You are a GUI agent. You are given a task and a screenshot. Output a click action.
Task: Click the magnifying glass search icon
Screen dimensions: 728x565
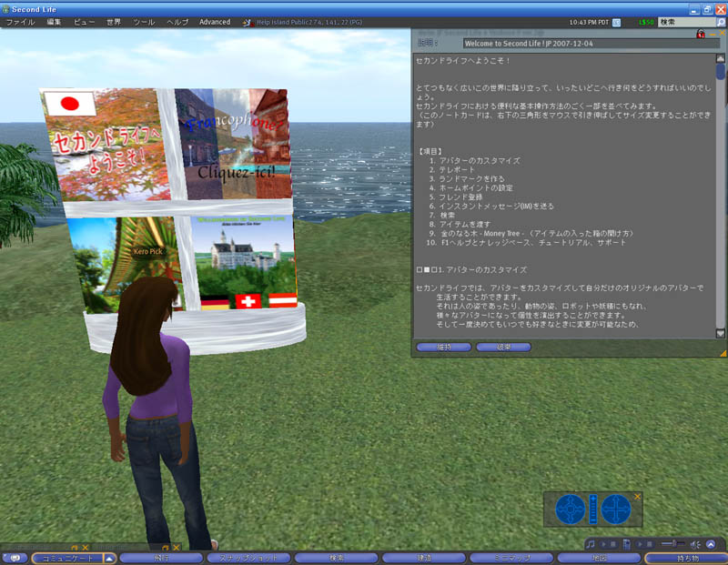pyautogui.click(x=721, y=22)
